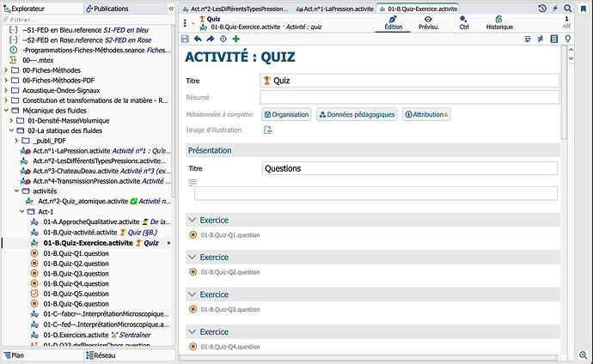Select 01-D.Exercices.activite in tree
The width and height of the screenshot is (593, 364).
76,335
